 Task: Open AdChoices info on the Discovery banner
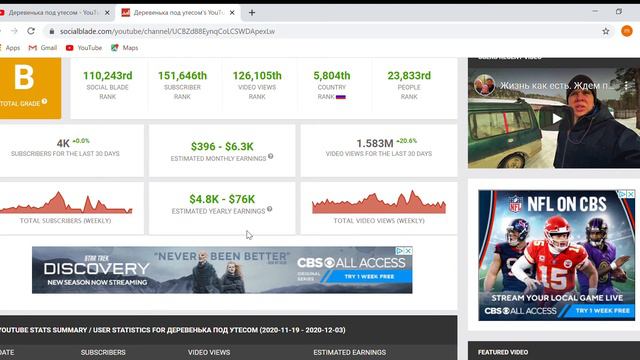pyautogui.click(x=400, y=251)
